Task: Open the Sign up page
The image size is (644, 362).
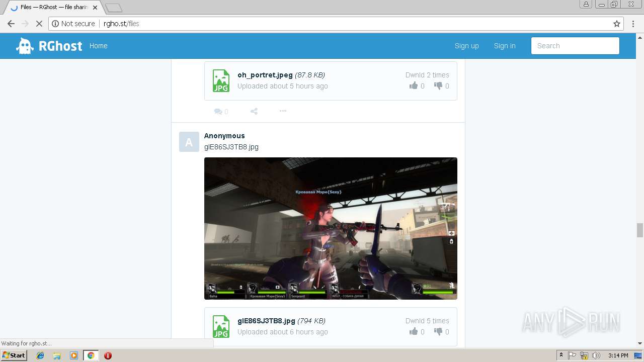Action: (466, 46)
